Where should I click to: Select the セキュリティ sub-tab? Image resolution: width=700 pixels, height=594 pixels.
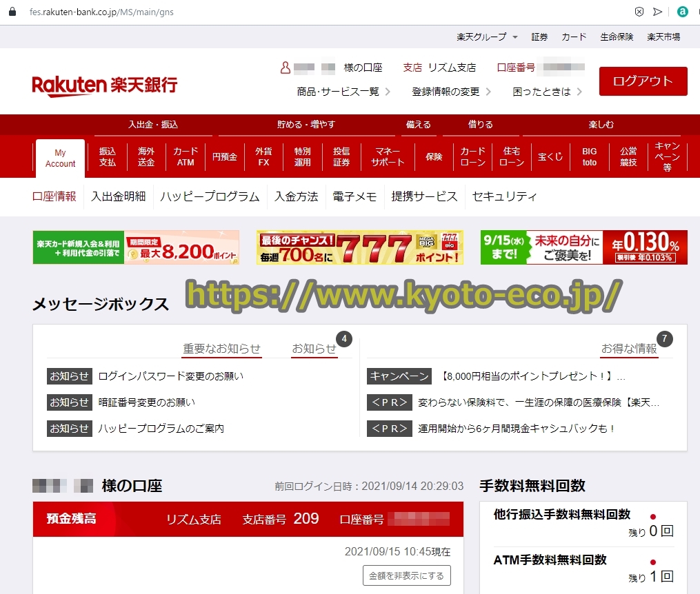(504, 196)
